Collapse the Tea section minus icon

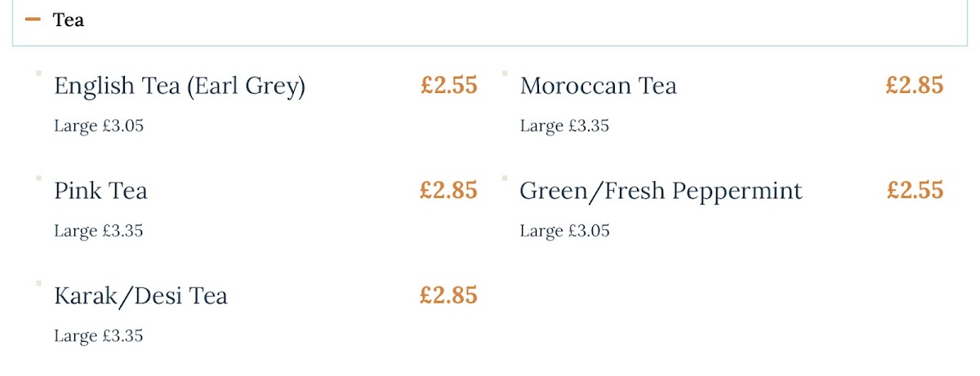click(x=33, y=20)
